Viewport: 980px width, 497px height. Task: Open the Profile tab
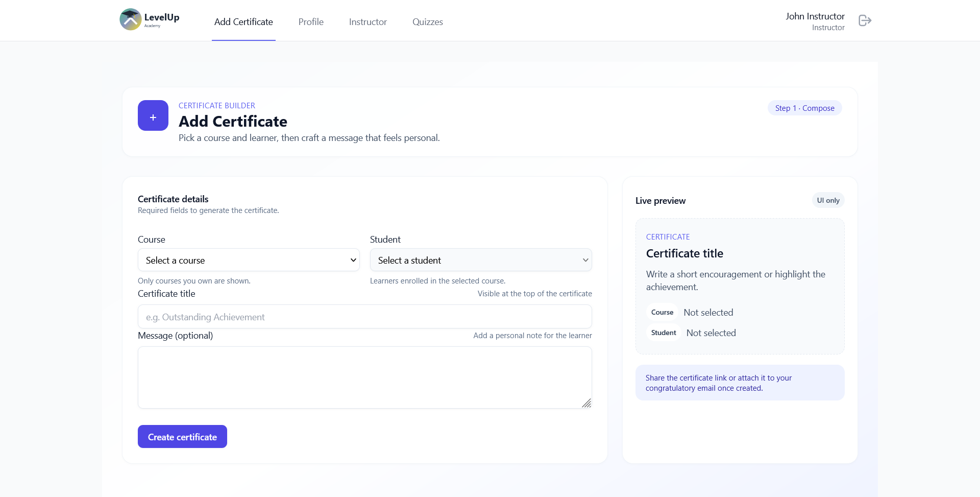tap(311, 22)
